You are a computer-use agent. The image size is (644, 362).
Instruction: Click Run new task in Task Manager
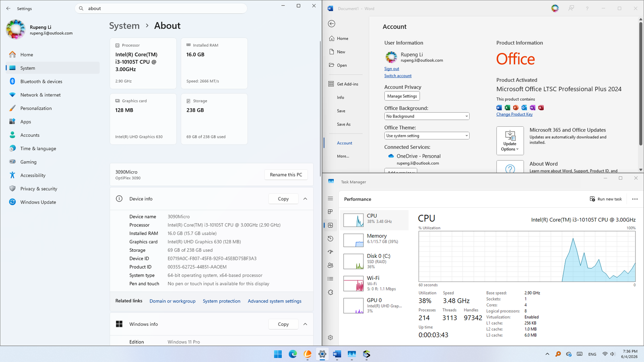606,199
